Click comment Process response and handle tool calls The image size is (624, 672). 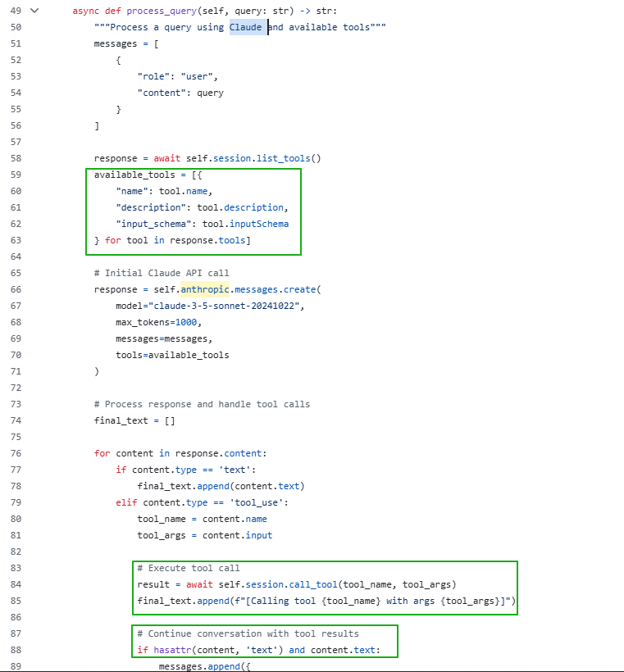tap(202, 404)
